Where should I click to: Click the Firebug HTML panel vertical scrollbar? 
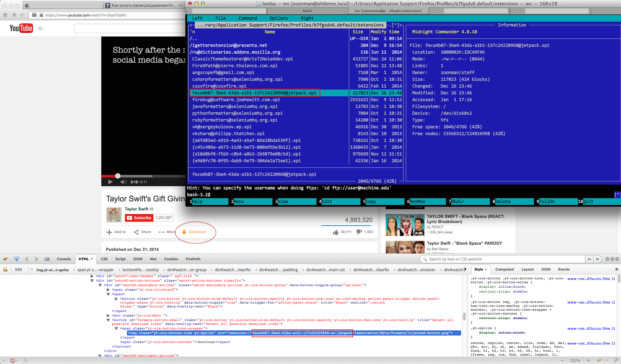tap(464, 316)
